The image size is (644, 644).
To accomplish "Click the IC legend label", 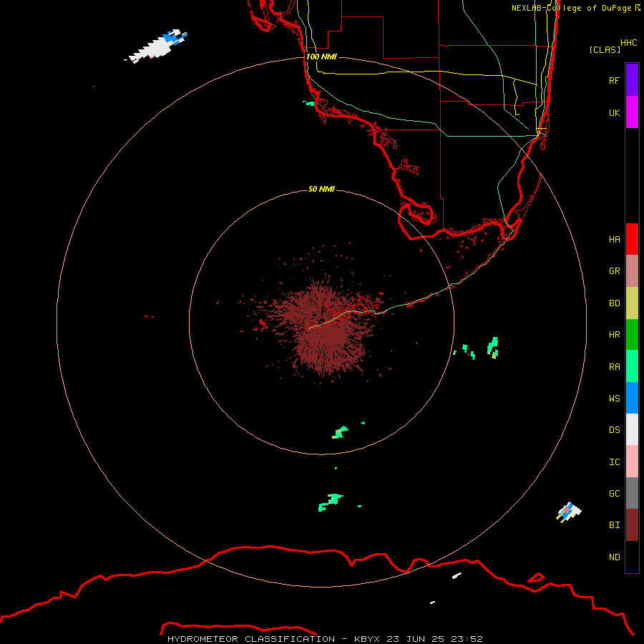I will point(614,462).
